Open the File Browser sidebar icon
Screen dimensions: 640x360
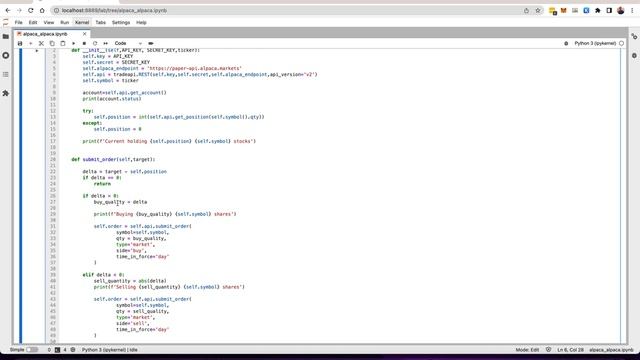click(6, 36)
